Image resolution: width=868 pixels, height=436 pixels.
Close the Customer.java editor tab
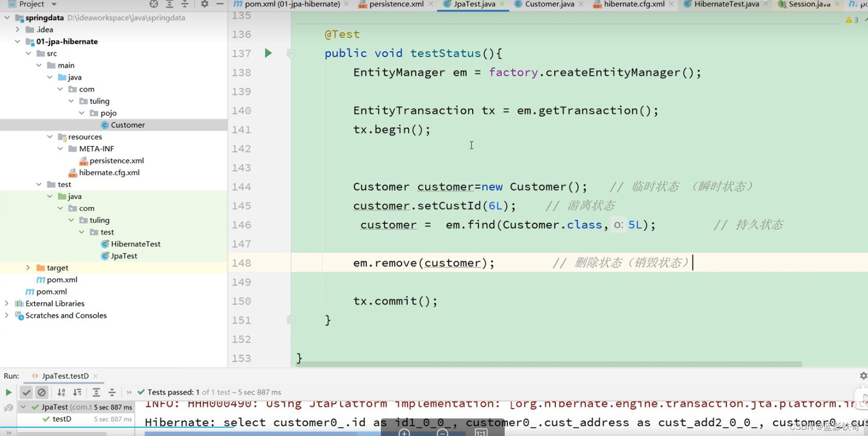click(x=581, y=4)
